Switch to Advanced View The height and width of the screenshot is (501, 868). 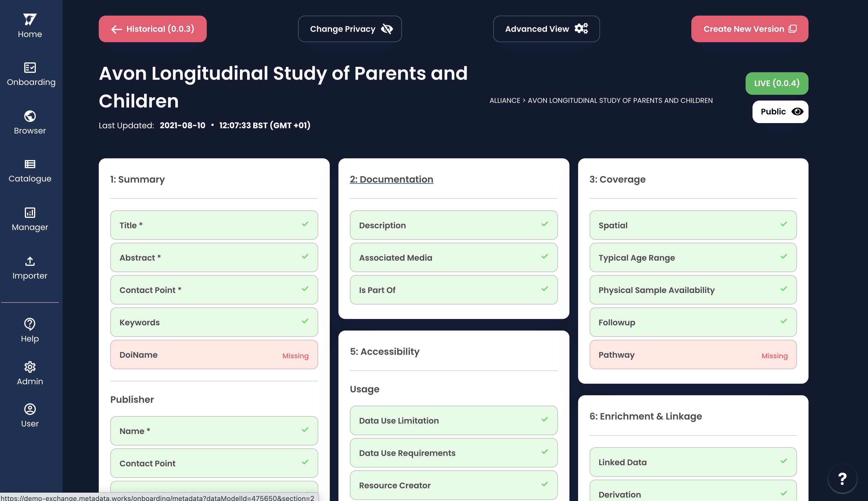546,29
